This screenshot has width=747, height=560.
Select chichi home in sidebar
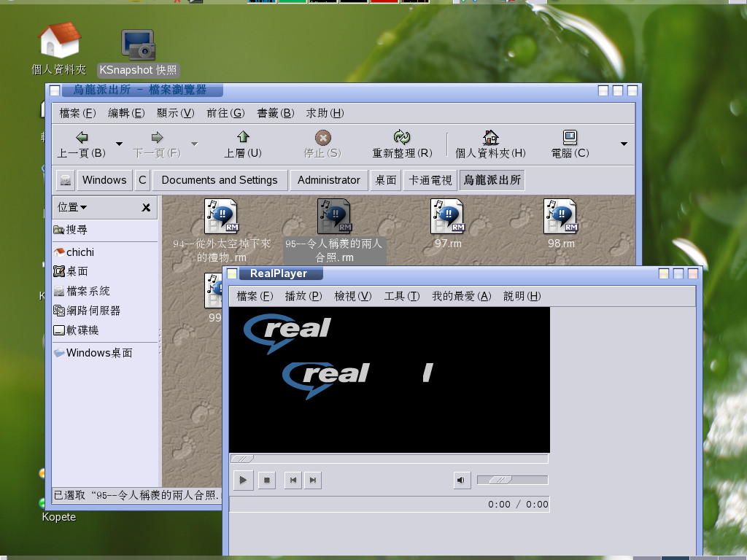[74, 252]
